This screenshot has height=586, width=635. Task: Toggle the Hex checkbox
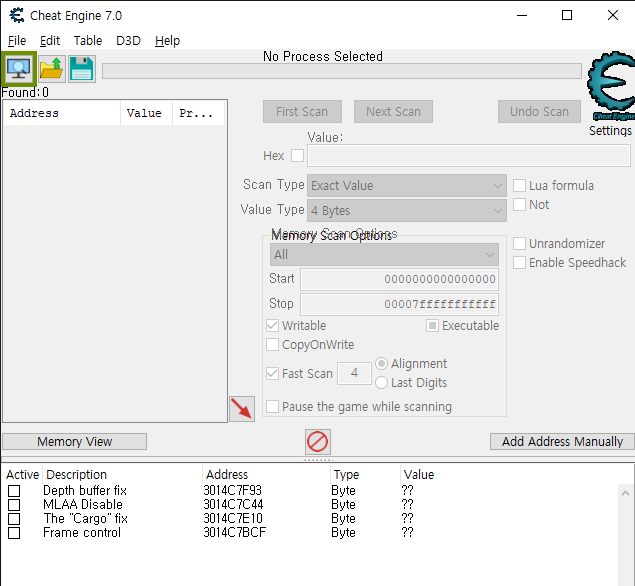pyautogui.click(x=297, y=156)
